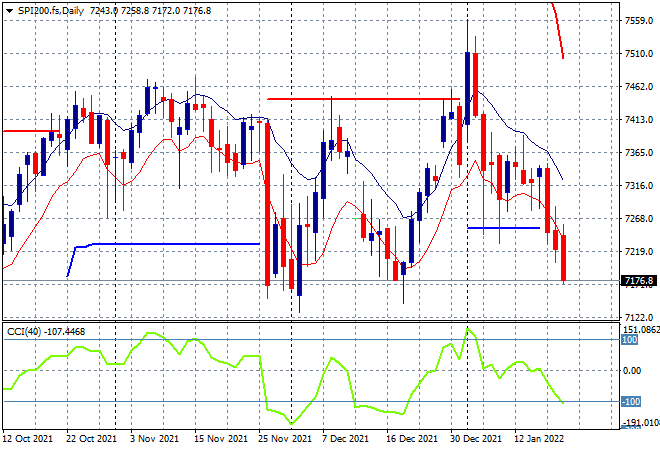Click the green CCI line peak above 100
660x450 pixels.
coord(467,329)
